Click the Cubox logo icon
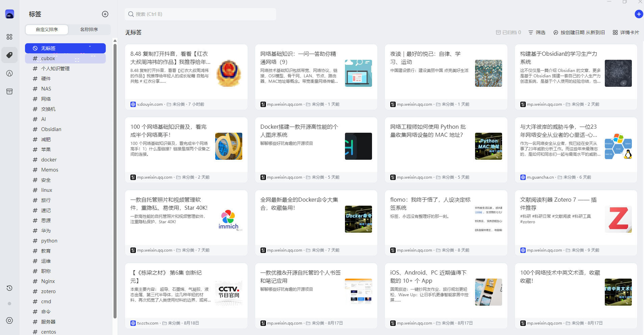This screenshot has width=644, height=335. 9,14
